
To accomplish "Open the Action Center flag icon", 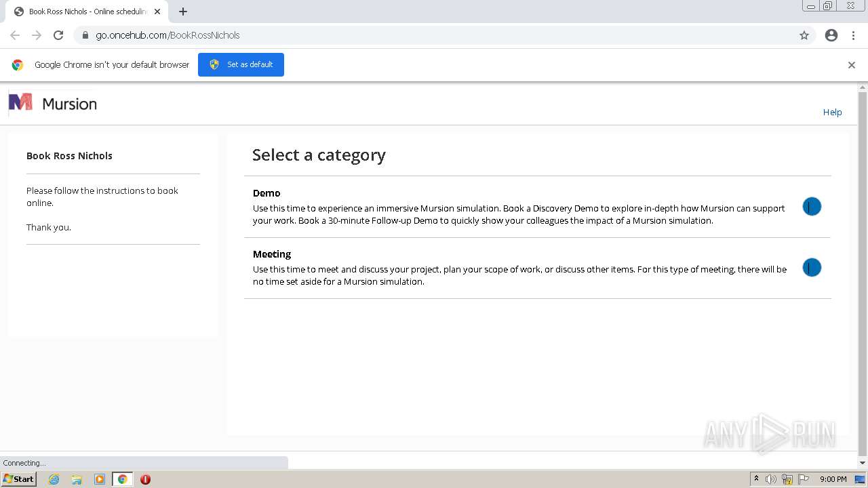I will (804, 479).
